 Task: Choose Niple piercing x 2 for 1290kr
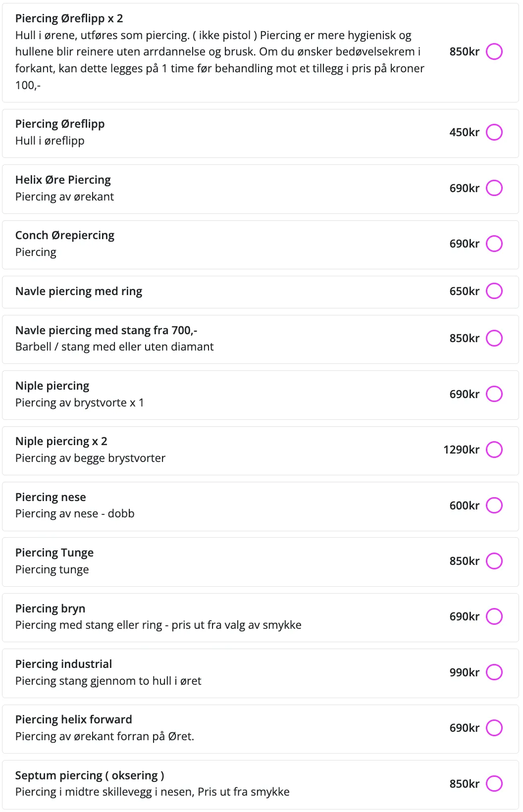coord(494,450)
